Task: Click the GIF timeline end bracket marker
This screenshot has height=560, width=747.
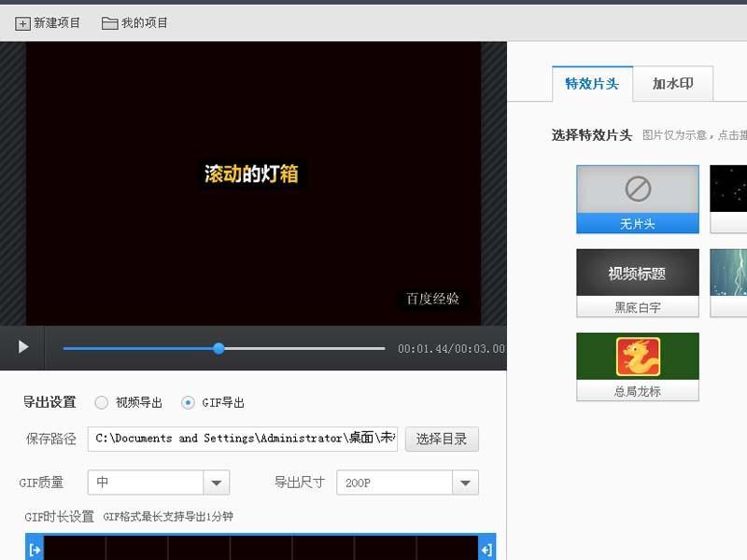Action: click(x=485, y=548)
